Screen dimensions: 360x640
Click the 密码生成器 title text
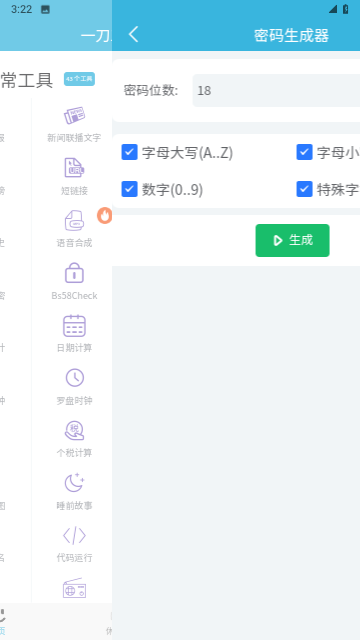click(x=291, y=36)
